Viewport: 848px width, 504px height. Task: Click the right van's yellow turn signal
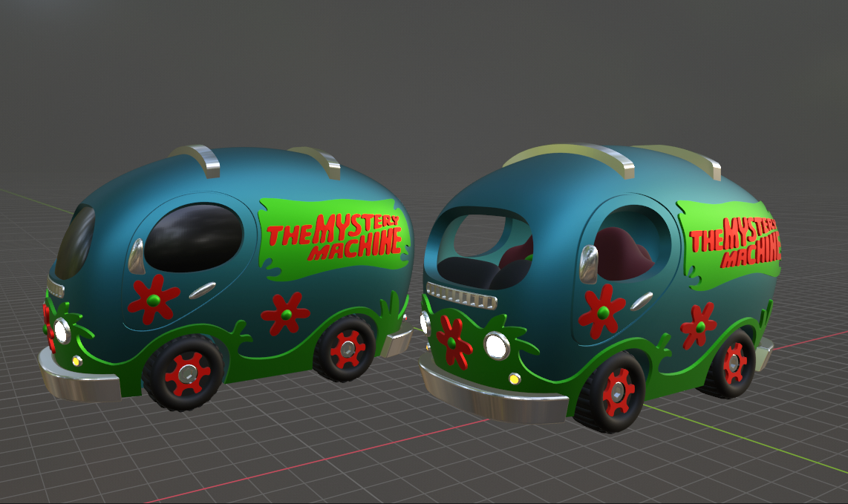coord(515,378)
